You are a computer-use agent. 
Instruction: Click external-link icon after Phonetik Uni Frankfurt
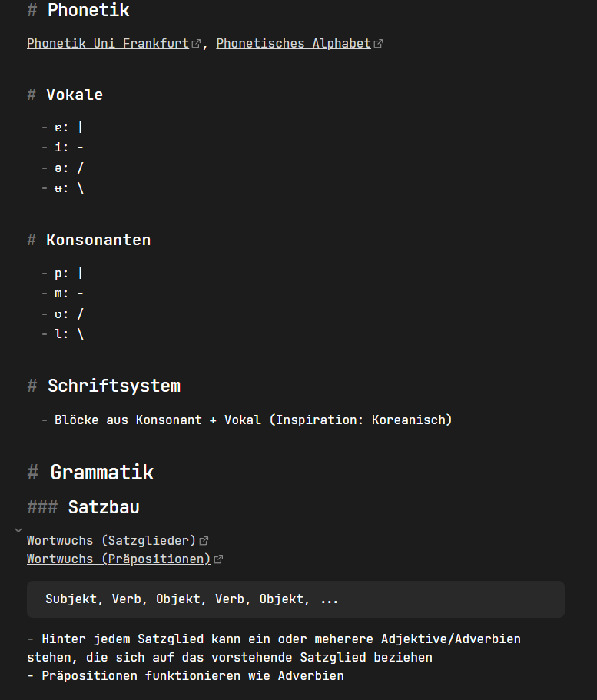point(197,44)
